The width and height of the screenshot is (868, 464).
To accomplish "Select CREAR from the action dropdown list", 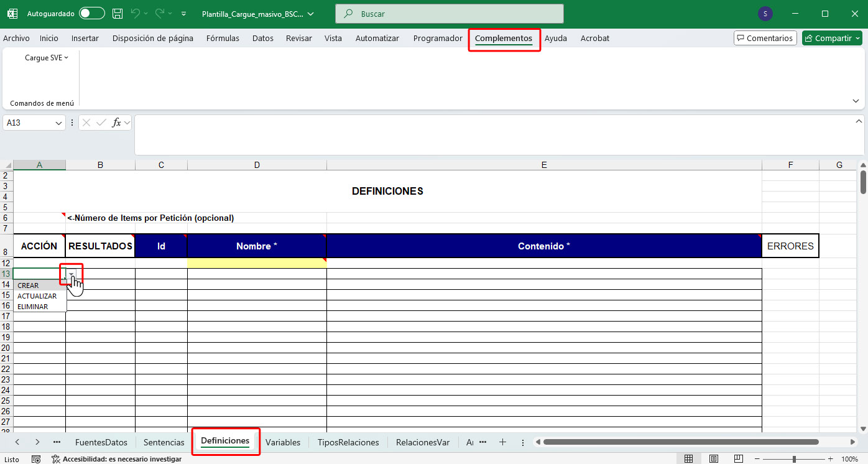I will pos(29,285).
